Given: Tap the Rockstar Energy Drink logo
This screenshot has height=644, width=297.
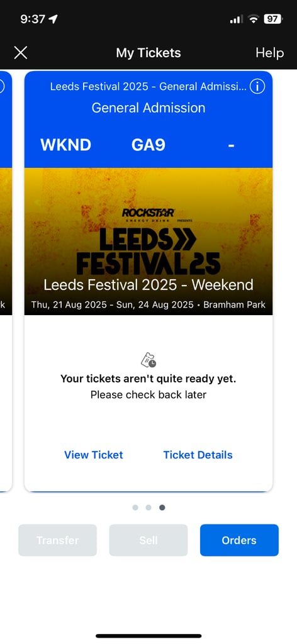Looking at the screenshot, I should click(148, 214).
